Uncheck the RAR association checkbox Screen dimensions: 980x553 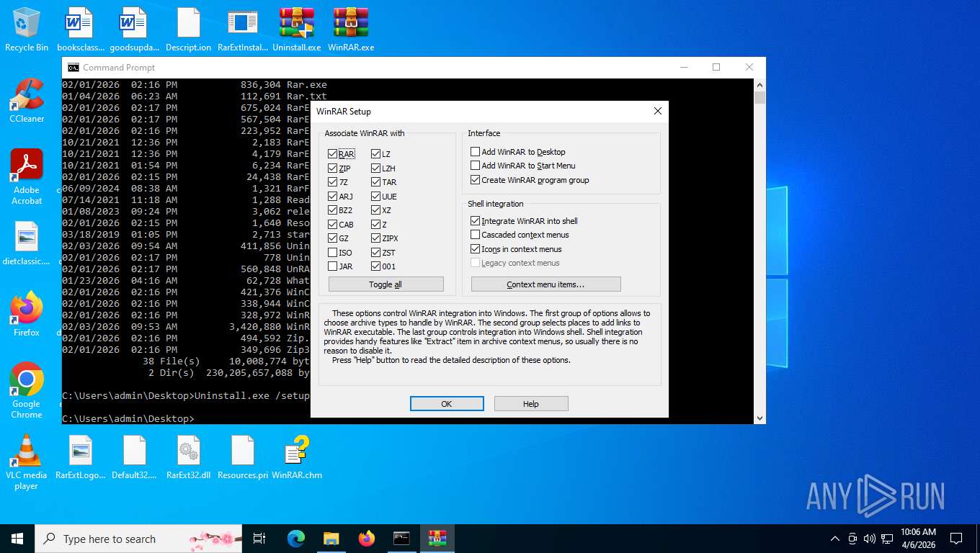[332, 154]
